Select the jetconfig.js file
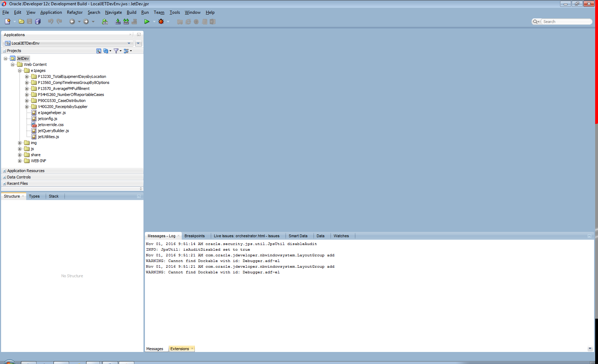The height and width of the screenshot is (364, 598). click(x=47, y=119)
